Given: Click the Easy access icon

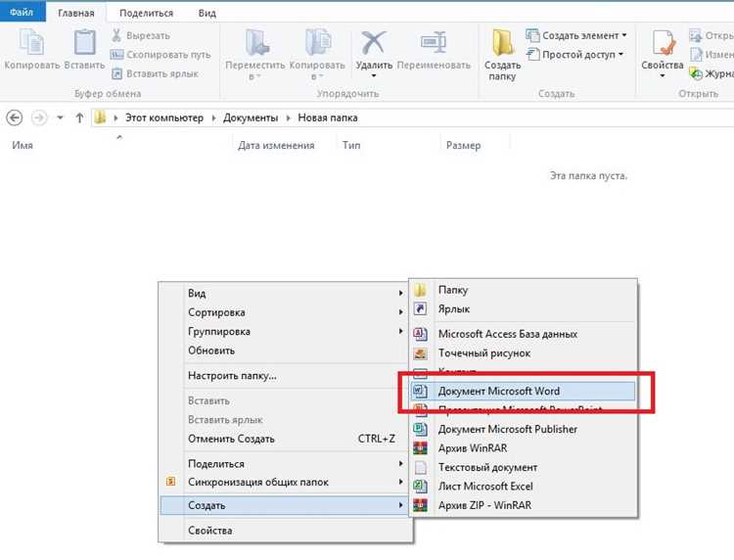Looking at the screenshot, I should point(532,54).
